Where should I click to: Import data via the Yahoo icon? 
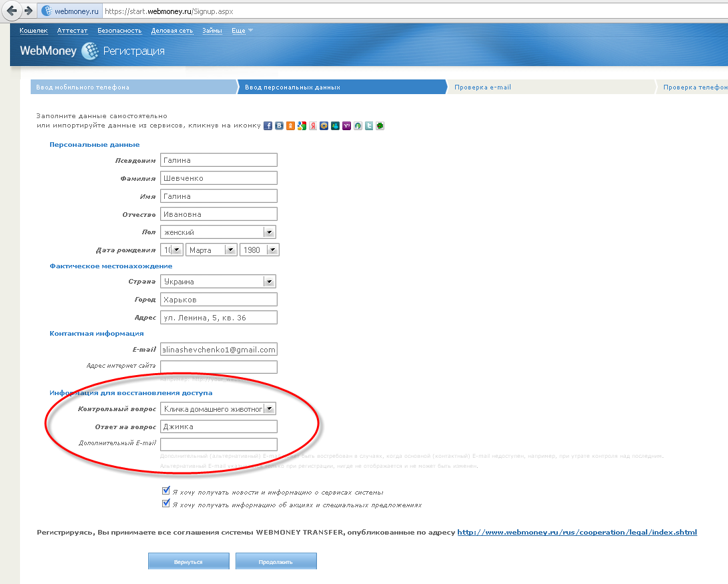[346, 125]
